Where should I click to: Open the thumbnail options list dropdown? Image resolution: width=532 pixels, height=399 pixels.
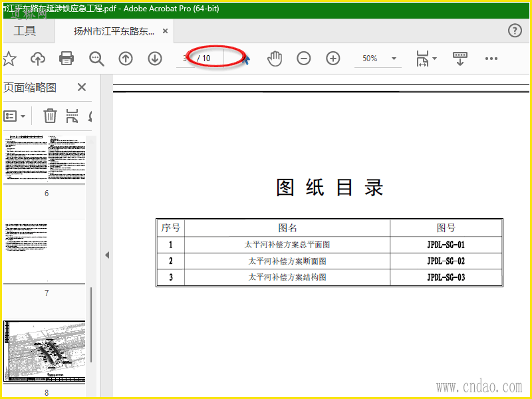tap(14, 116)
